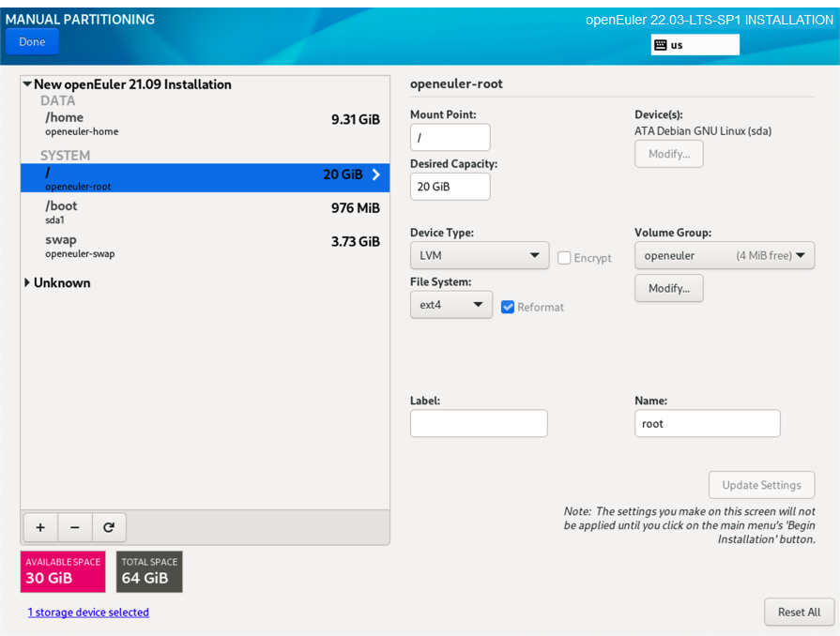The height and width of the screenshot is (636, 840).
Task: Click the plus icon to add mount point
Action: click(x=40, y=527)
